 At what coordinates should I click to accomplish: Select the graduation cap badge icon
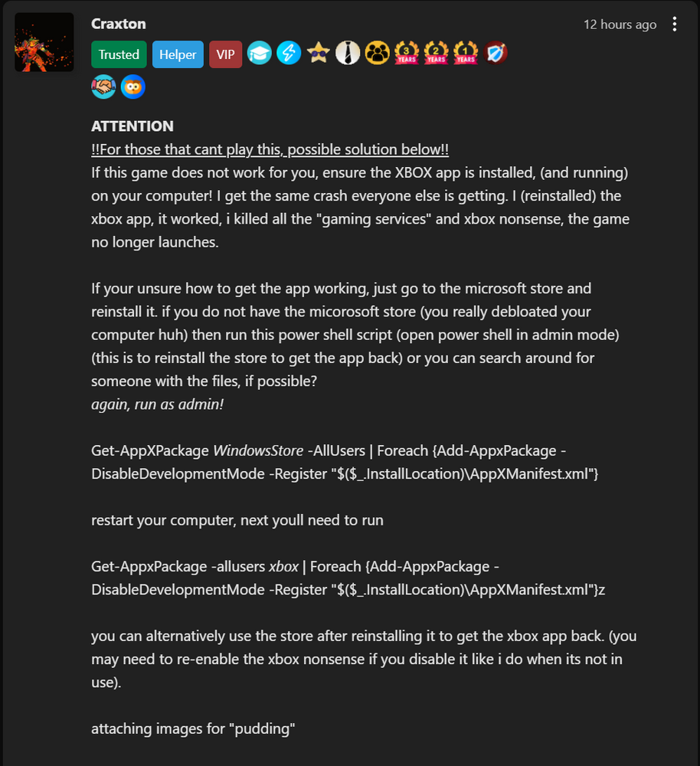coord(260,53)
